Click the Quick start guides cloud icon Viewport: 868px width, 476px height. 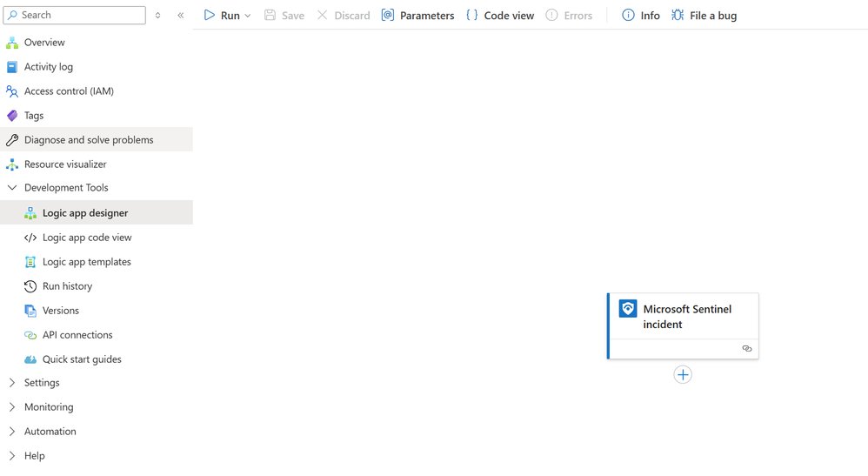[30, 359]
